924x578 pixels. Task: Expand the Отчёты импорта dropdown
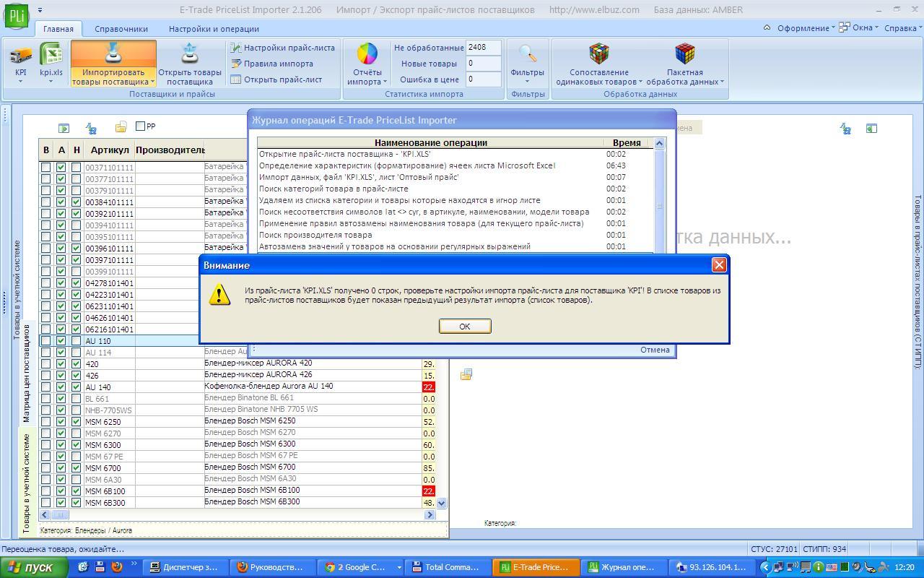[x=385, y=82]
